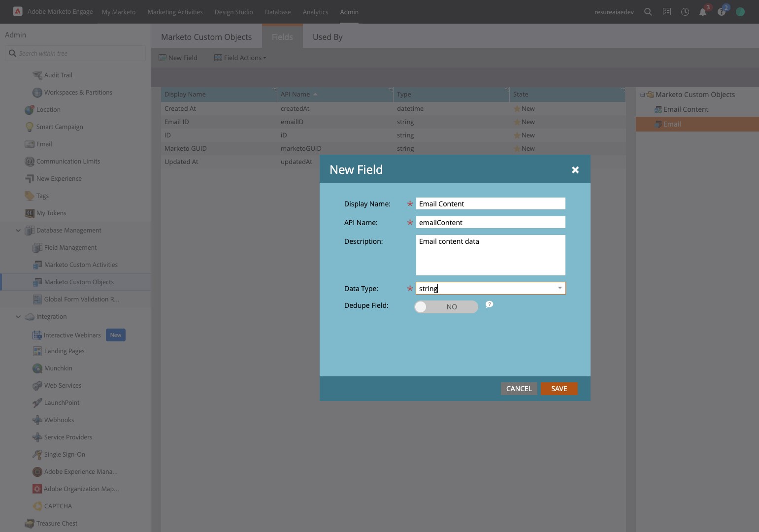This screenshot has width=759, height=532.
Task: Click the Adobe logo icon in header
Action: pos(17,11)
